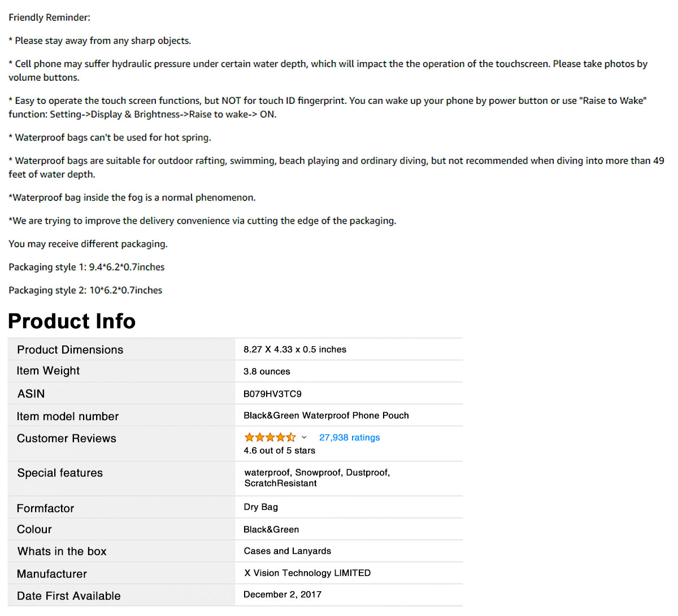Click the Product Info heading
678x616 pixels.
click(x=72, y=321)
